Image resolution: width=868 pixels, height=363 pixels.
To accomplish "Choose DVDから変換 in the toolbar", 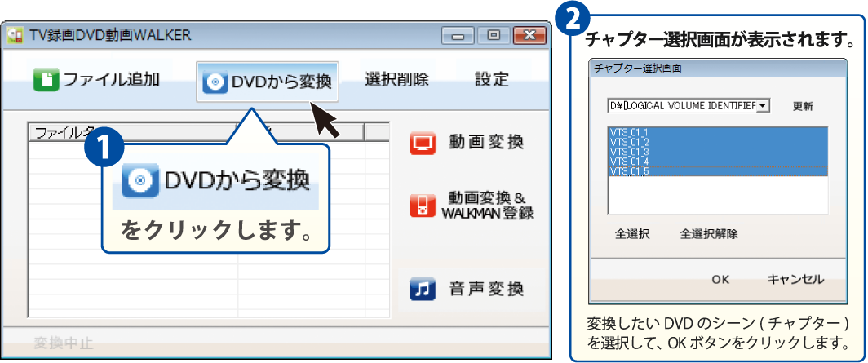I will pos(268,82).
